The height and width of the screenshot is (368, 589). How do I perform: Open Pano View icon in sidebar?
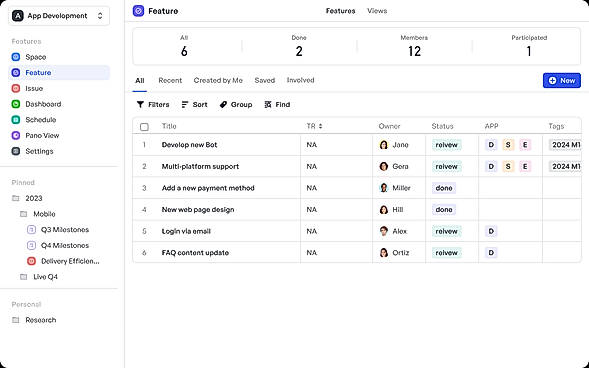pyautogui.click(x=16, y=136)
